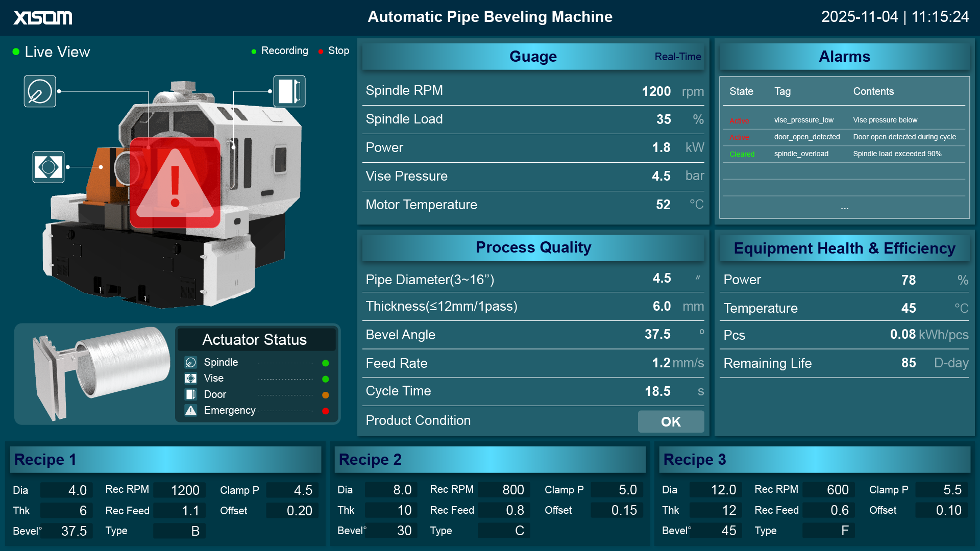
Task: Click the Live View label
Action: click(57, 52)
